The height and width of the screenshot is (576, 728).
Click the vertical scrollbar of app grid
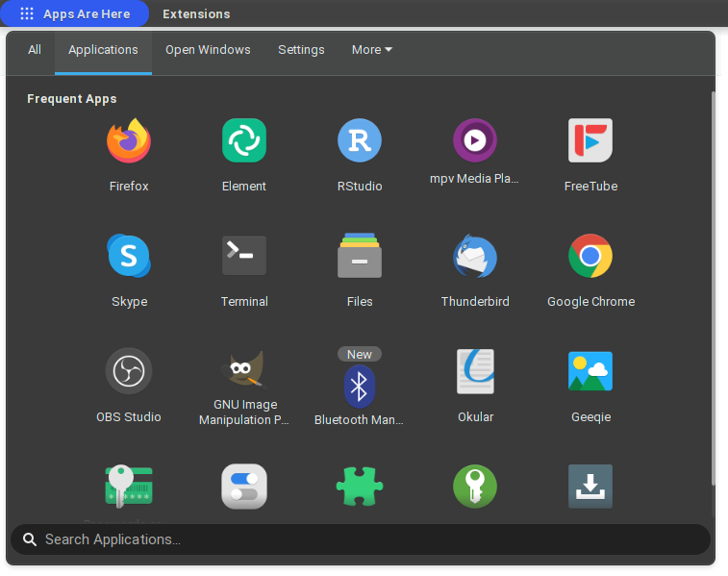click(x=714, y=288)
